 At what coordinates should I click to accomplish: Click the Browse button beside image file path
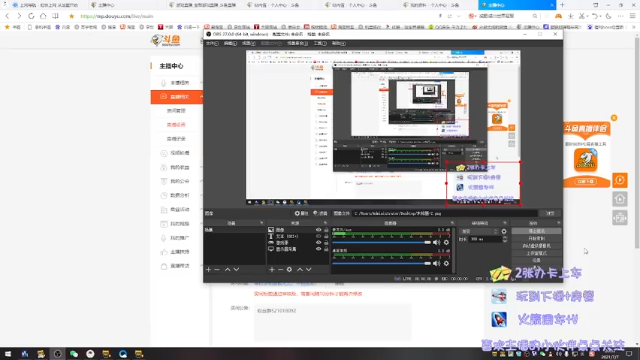click(550, 213)
